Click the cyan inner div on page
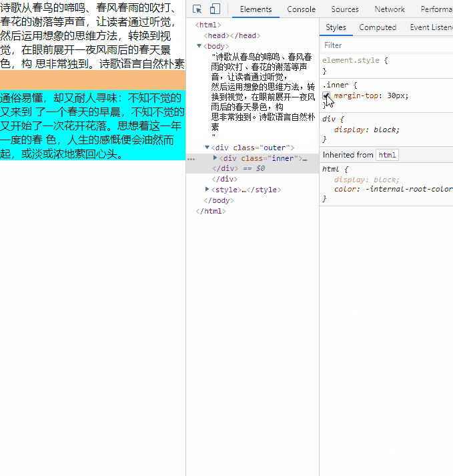 point(93,125)
